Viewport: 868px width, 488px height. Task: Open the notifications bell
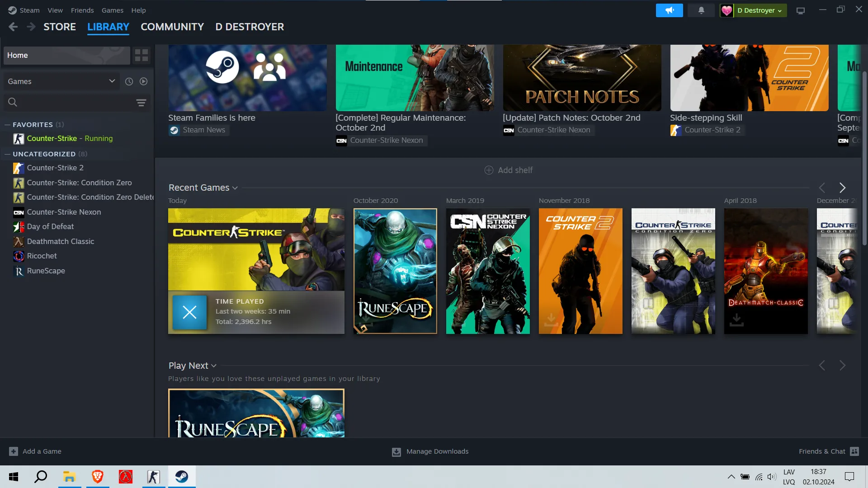pos(701,10)
